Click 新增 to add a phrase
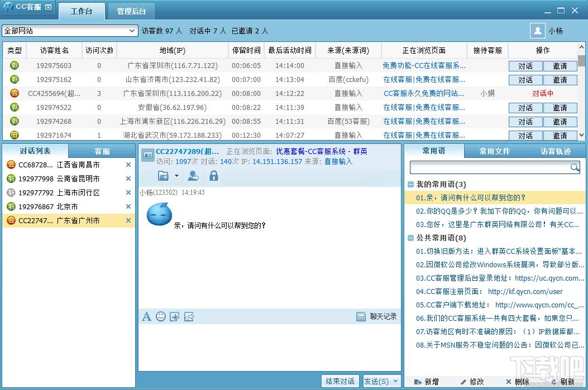588x390 pixels. [x=427, y=382]
